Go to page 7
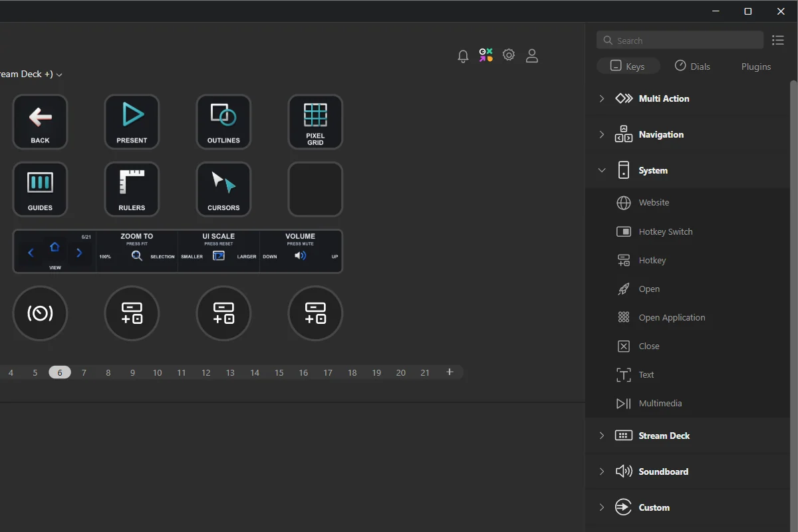Image resolution: width=798 pixels, height=532 pixels. (84, 372)
